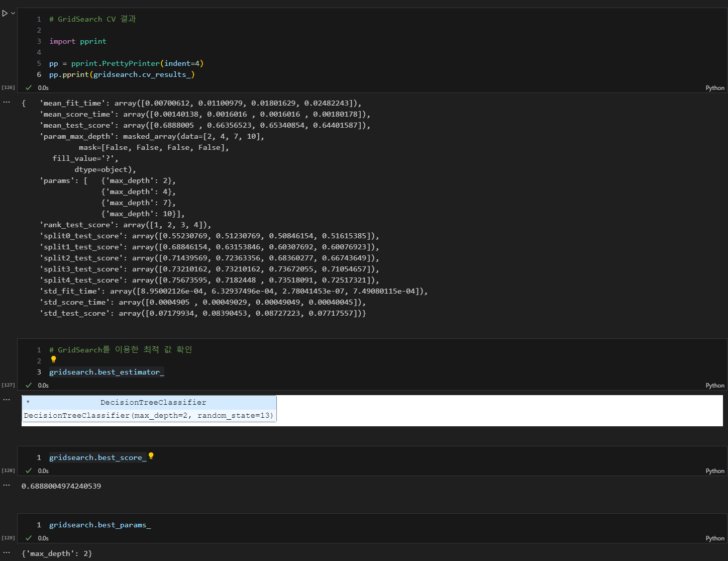The height and width of the screenshot is (561, 728).
Task: Open output actions for best_estimator_ output
Action: pos(7,400)
